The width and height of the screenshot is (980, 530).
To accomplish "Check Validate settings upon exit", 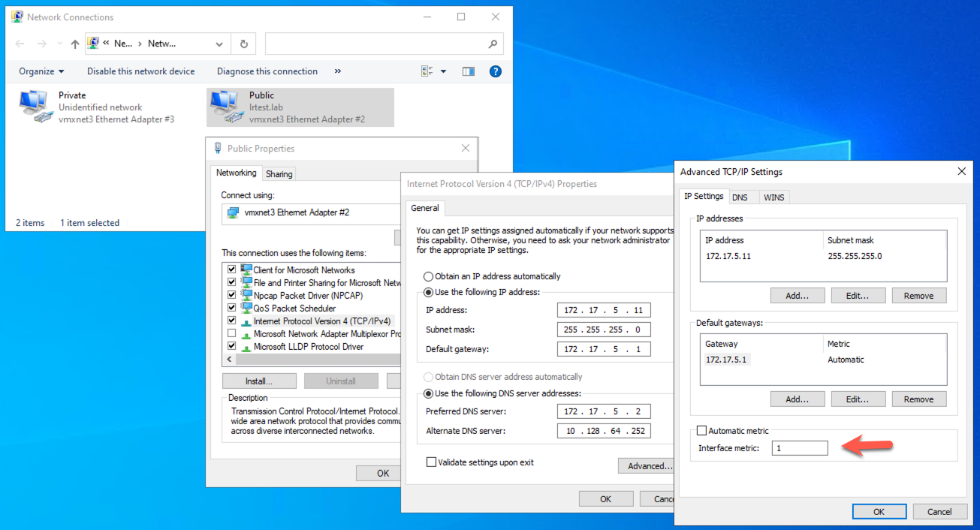I will click(432, 462).
